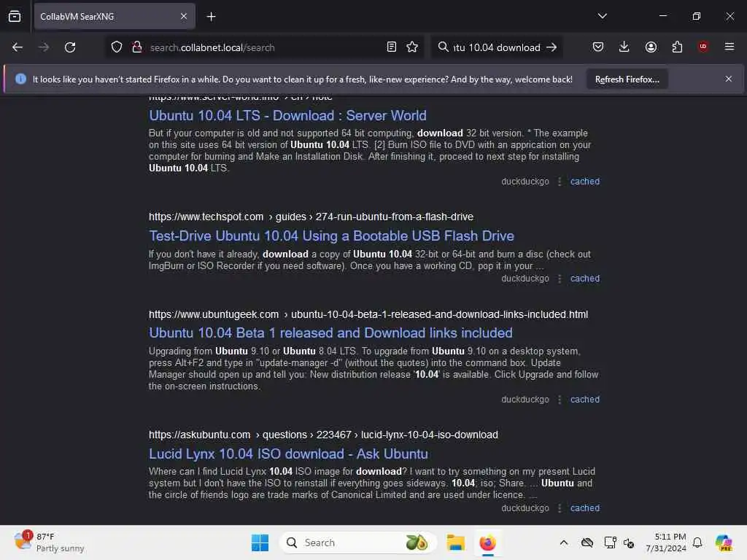Close the CollabVM SearXNG tab
747x560 pixels.
tap(184, 16)
